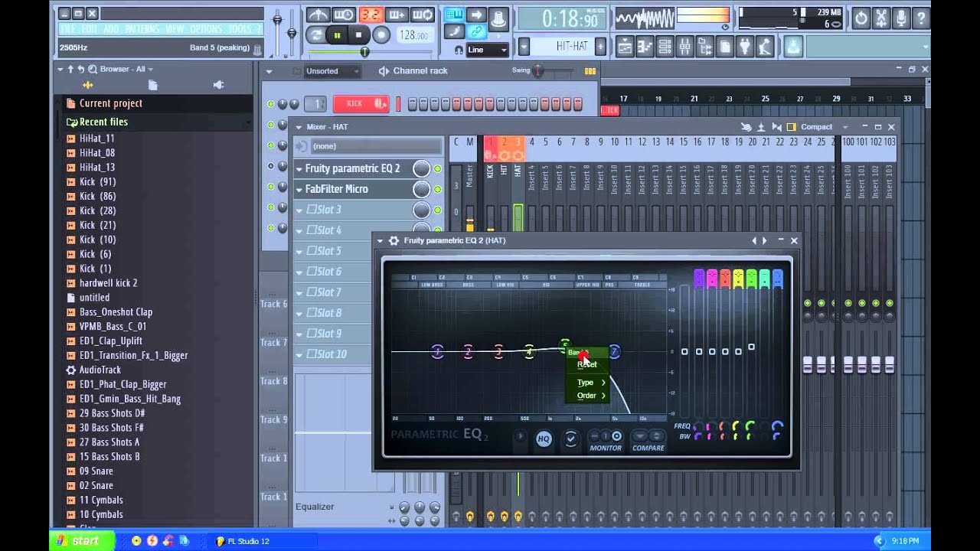
Task: Click the song position slider under transport
Action: [x=365, y=52]
